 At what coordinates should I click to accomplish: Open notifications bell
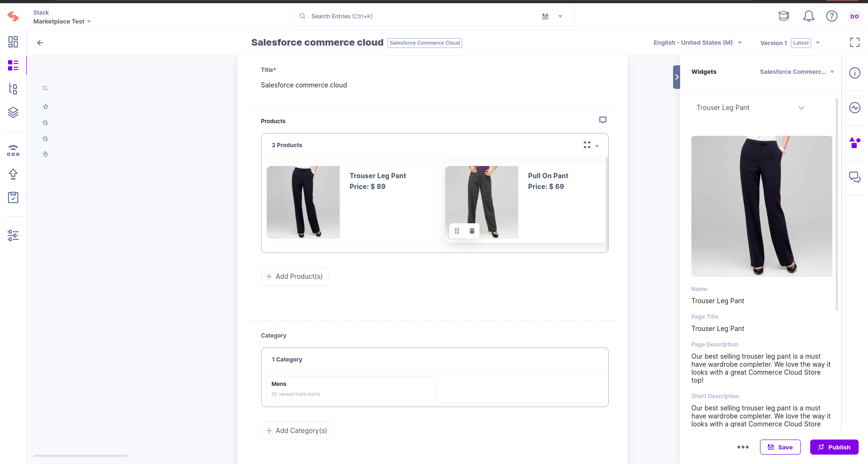(x=808, y=16)
